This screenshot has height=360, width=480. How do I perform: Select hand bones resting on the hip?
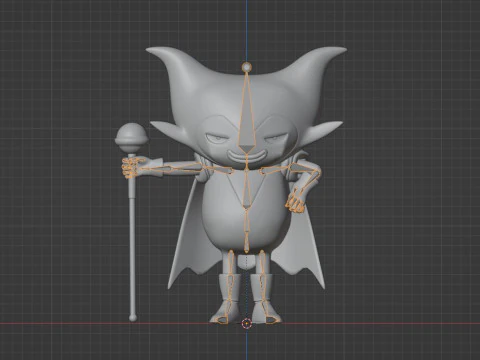295,202
